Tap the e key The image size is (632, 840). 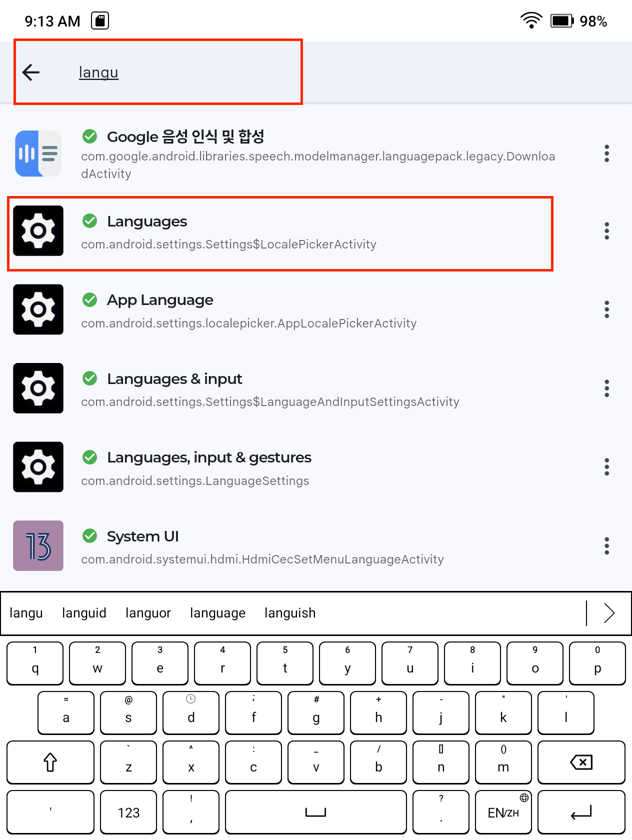[x=160, y=663]
